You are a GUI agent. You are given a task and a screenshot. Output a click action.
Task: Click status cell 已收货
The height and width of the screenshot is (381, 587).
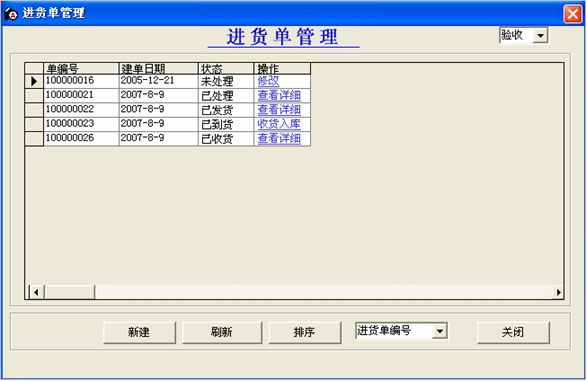point(226,138)
